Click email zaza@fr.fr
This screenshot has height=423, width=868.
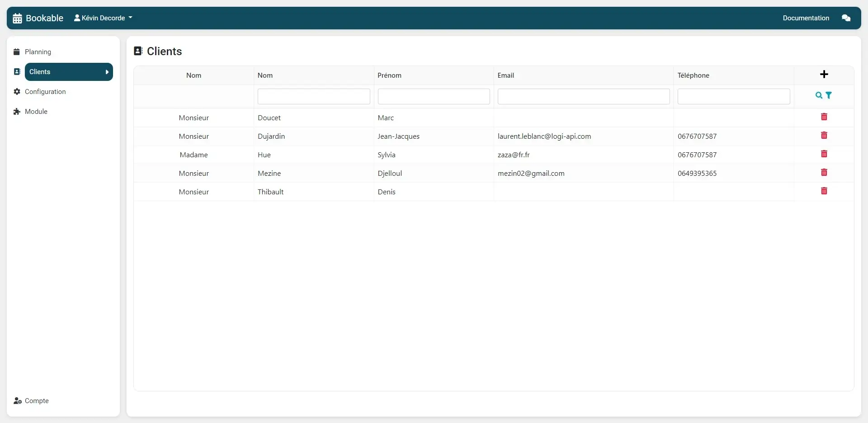514,155
